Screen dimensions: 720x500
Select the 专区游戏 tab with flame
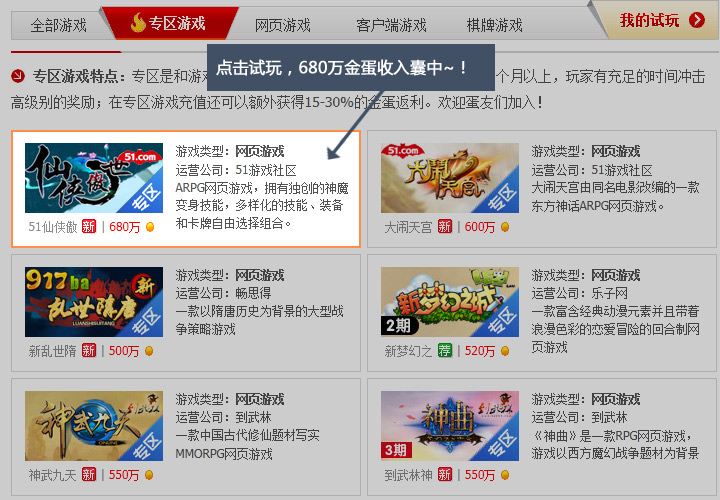click(169, 23)
